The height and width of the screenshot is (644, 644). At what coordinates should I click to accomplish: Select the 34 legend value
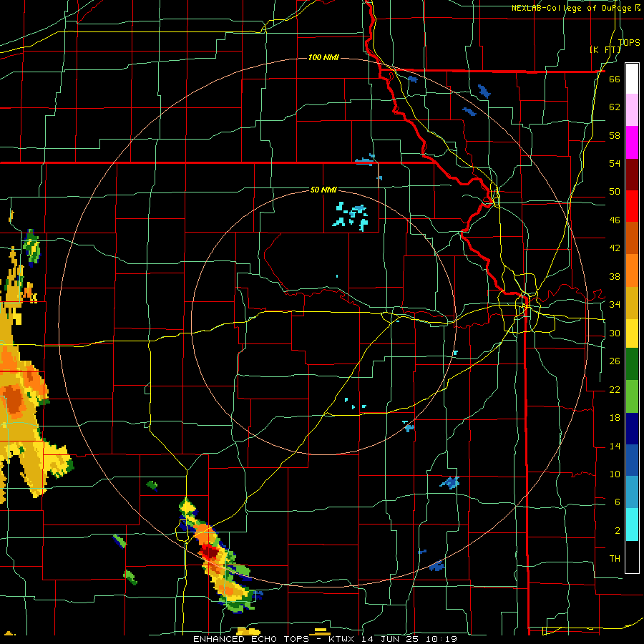[615, 305]
